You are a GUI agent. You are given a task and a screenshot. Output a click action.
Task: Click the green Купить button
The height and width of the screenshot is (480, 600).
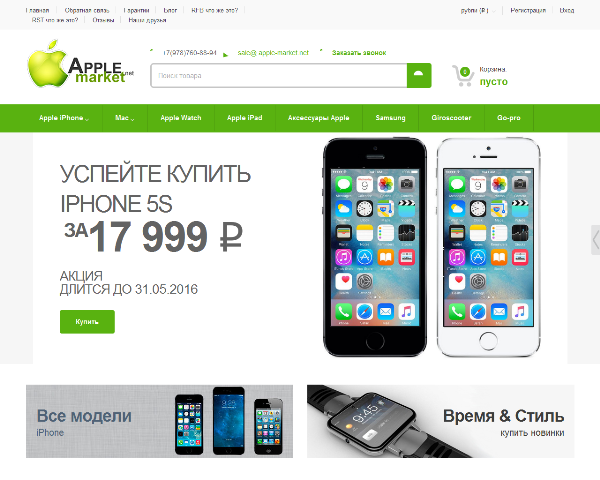(87, 322)
